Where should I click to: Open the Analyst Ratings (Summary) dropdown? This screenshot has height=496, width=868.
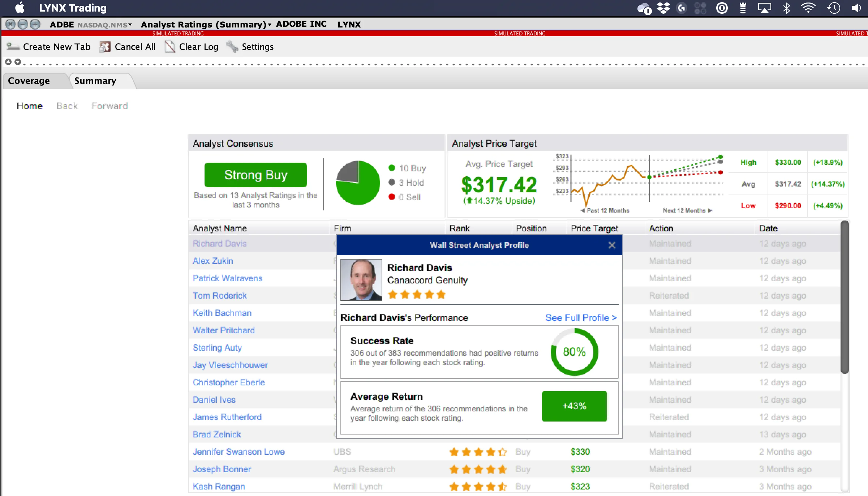(x=269, y=25)
